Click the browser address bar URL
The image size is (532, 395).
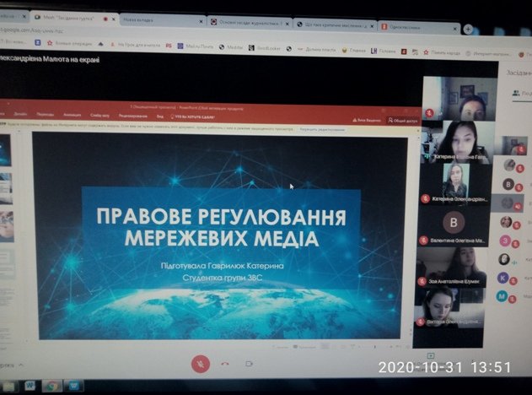32,30
